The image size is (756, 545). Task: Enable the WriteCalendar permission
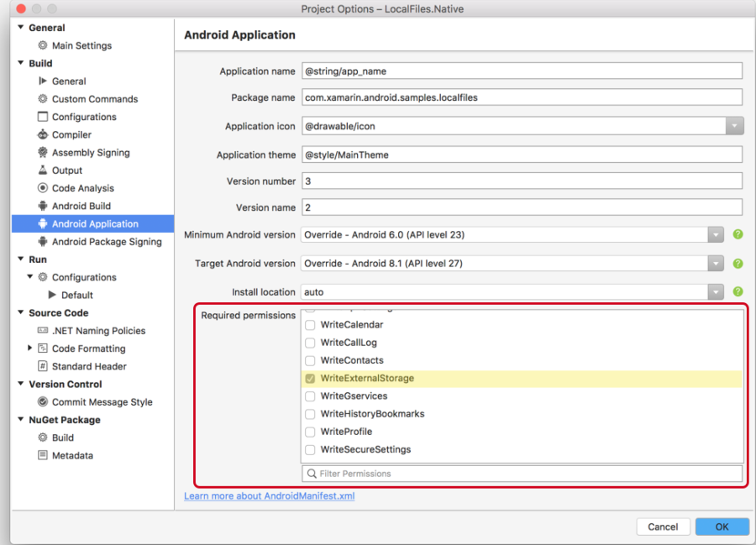click(x=310, y=324)
